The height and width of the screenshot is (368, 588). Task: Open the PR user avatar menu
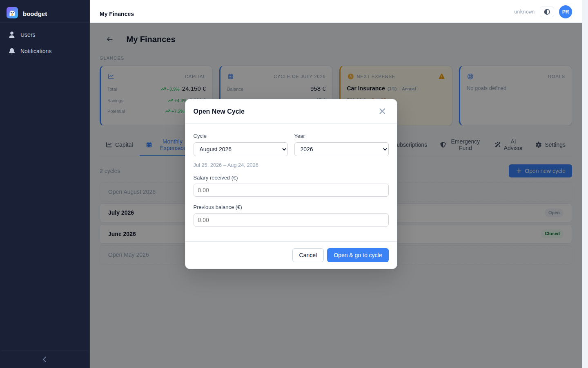tap(566, 12)
